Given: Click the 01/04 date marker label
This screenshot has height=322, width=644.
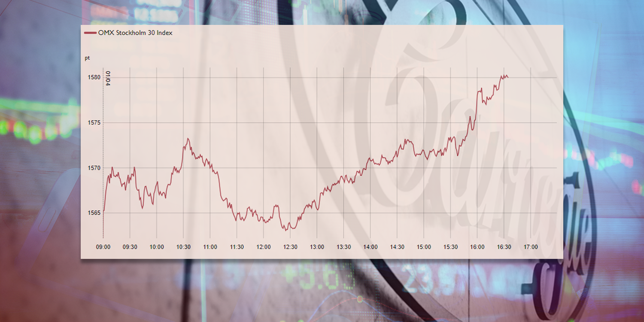Looking at the screenshot, I should [x=108, y=78].
